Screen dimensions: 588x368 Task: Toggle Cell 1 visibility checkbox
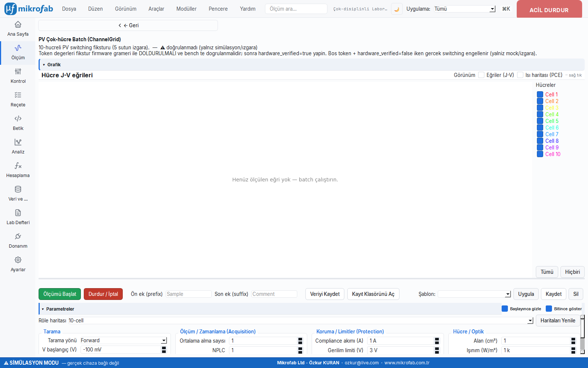tap(540, 95)
